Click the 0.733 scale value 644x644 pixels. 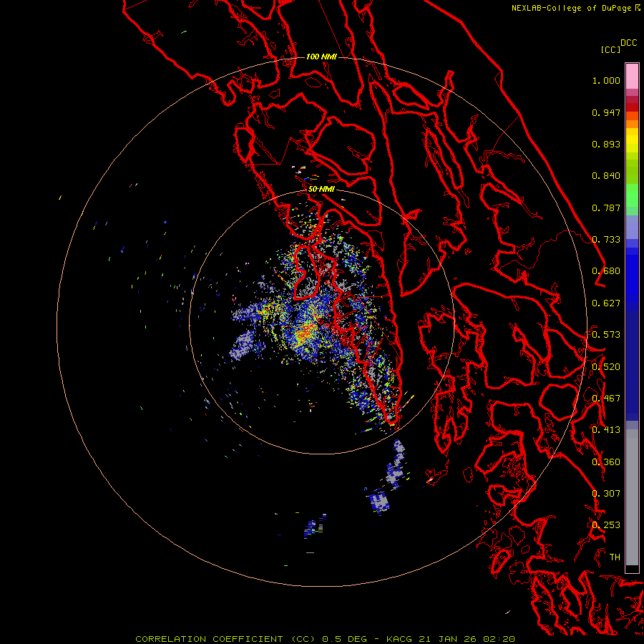pyautogui.click(x=606, y=240)
